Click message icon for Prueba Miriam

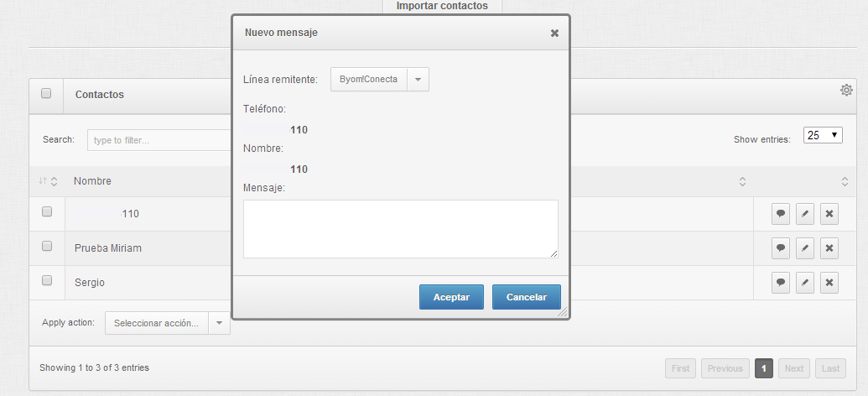pyautogui.click(x=781, y=248)
